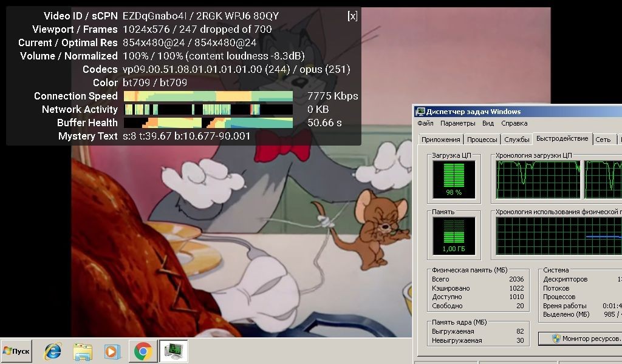Click the '0 KB' network activity value
The height and width of the screenshot is (364, 622).
[x=318, y=109]
